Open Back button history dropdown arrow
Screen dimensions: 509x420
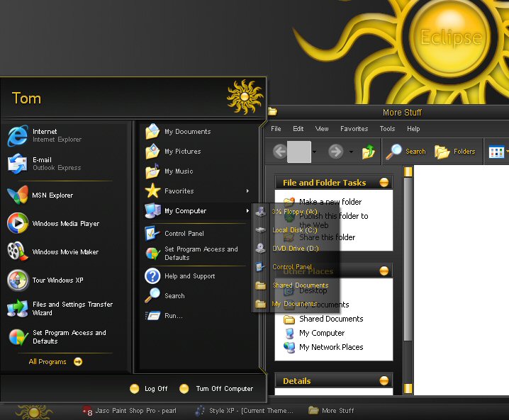tap(314, 152)
